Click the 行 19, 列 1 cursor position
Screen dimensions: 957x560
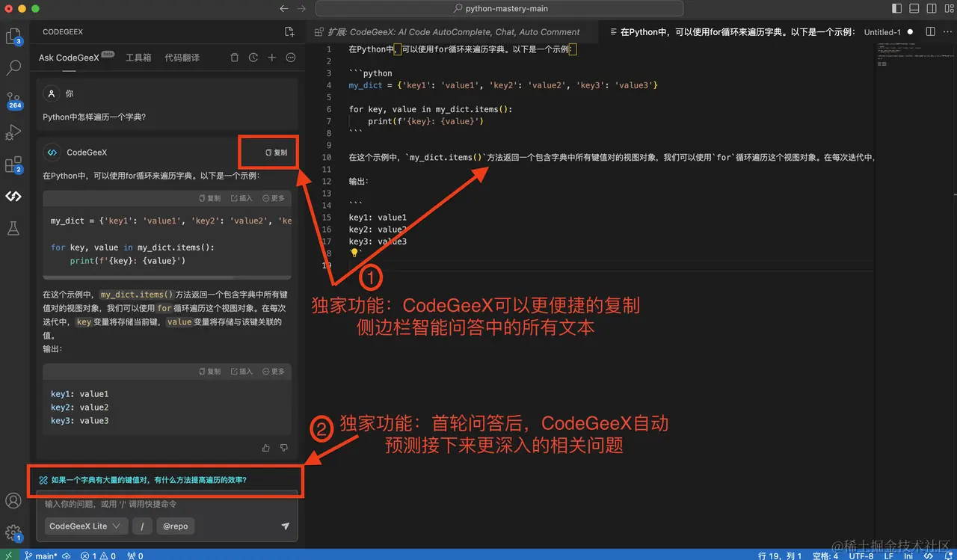pyautogui.click(x=780, y=556)
